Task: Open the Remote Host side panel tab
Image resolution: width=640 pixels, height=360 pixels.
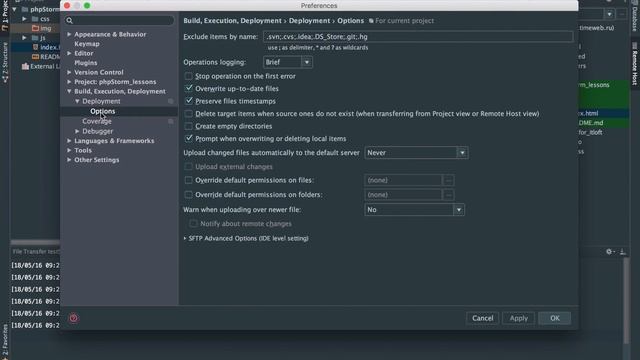Action: point(635,64)
